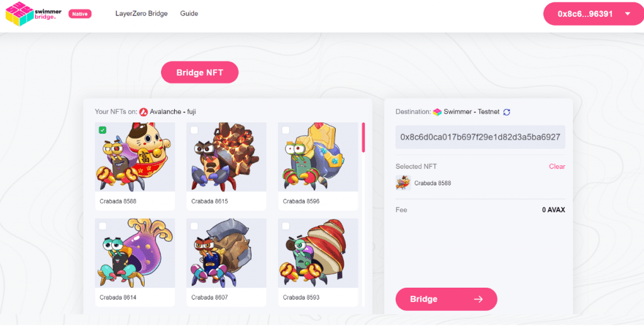This screenshot has width=644, height=326.
Task: Clear the selected NFT list
Action: [x=557, y=166]
